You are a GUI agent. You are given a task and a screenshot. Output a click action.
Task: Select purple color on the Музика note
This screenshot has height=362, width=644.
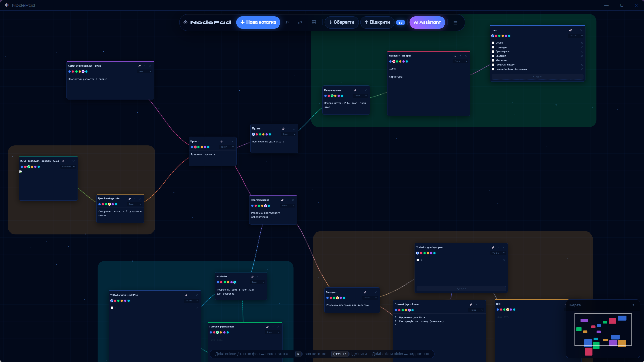click(267, 134)
